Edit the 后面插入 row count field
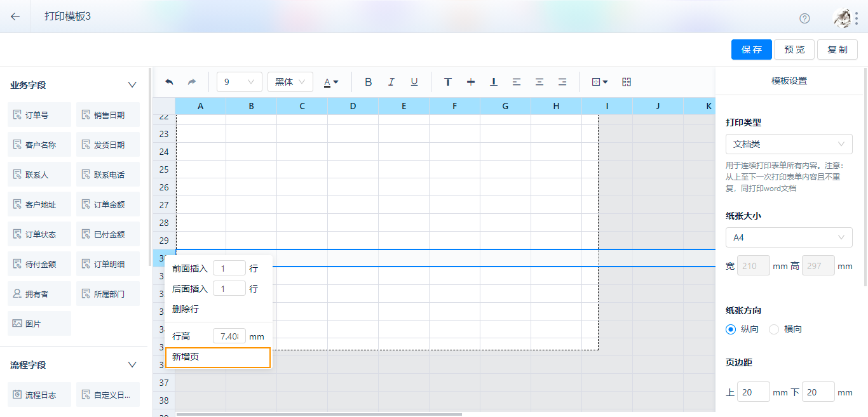The image size is (868, 417). [229, 289]
